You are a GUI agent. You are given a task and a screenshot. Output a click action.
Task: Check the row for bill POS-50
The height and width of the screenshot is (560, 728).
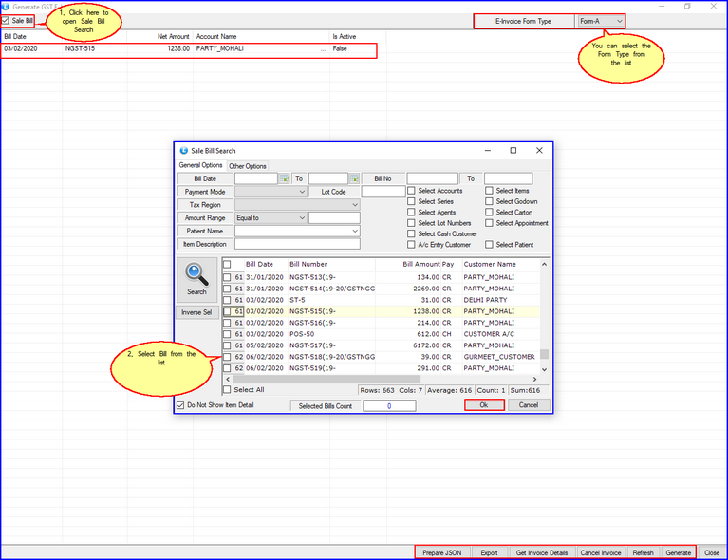pos(227,334)
